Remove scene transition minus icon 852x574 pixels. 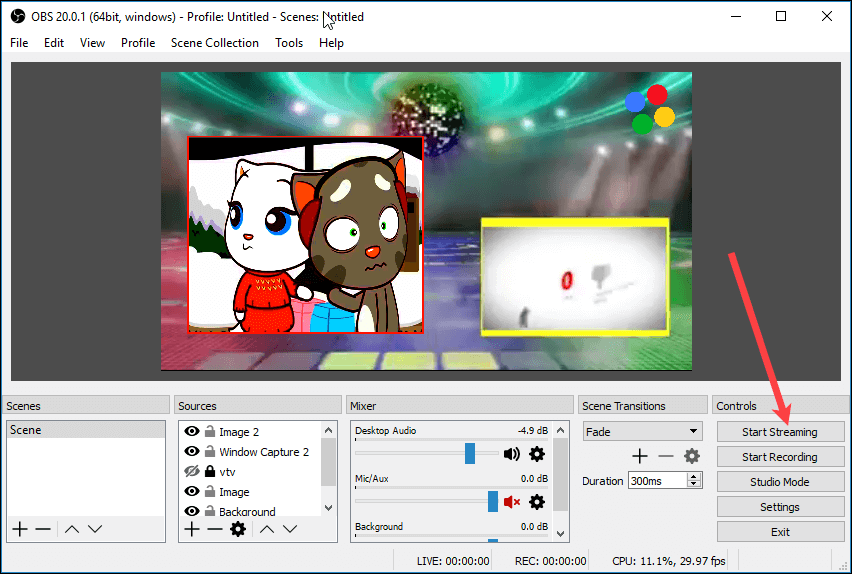tap(666, 456)
